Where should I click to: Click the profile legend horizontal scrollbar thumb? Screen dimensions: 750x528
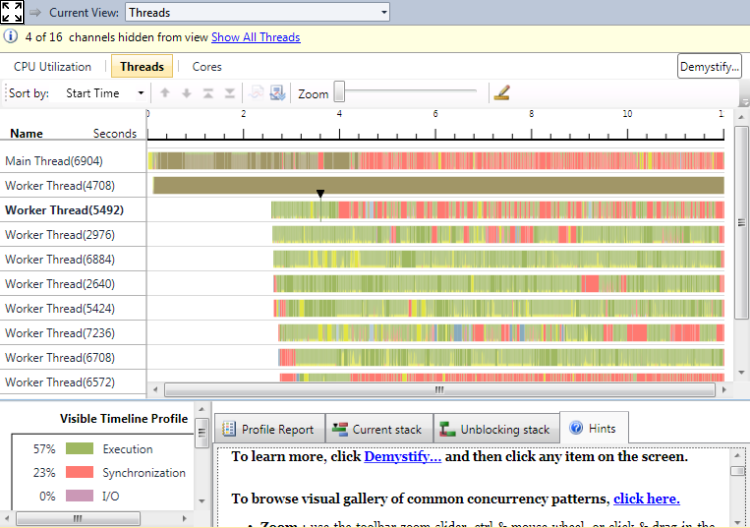(78, 518)
